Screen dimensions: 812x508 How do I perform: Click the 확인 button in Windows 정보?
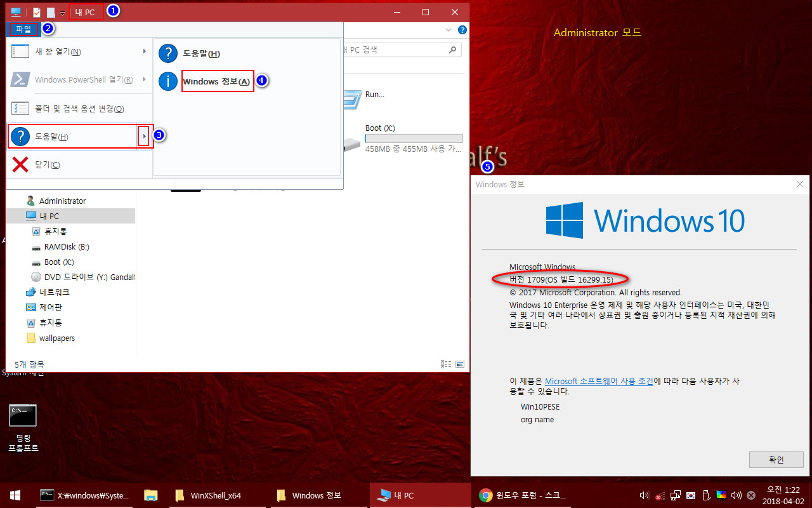coord(776,460)
